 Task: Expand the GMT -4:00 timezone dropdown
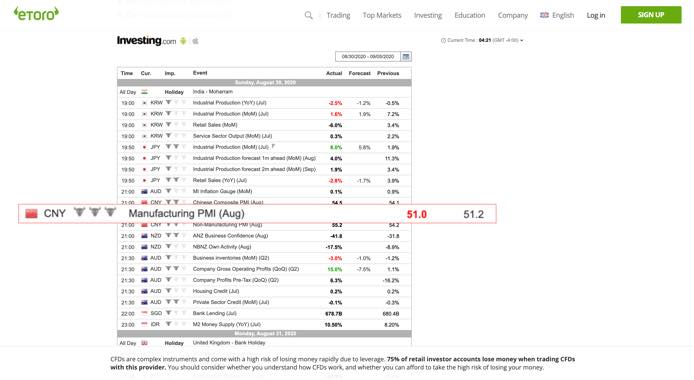pos(508,40)
